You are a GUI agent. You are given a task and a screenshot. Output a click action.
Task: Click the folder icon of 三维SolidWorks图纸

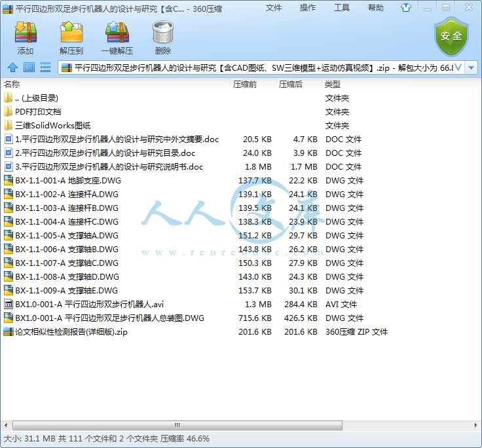click(x=9, y=126)
